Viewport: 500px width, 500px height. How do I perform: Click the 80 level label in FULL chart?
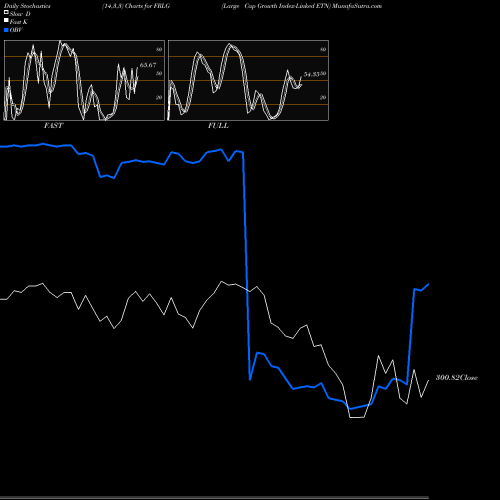click(323, 49)
